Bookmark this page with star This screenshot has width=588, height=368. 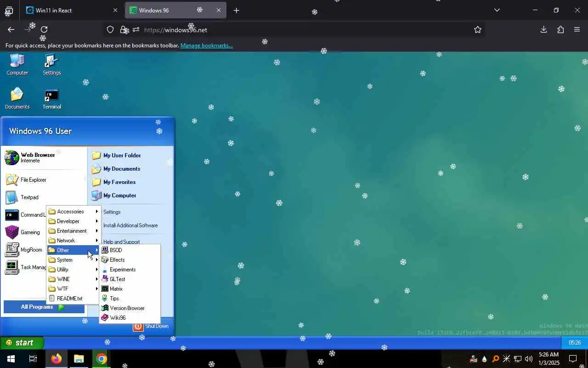coord(478,29)
